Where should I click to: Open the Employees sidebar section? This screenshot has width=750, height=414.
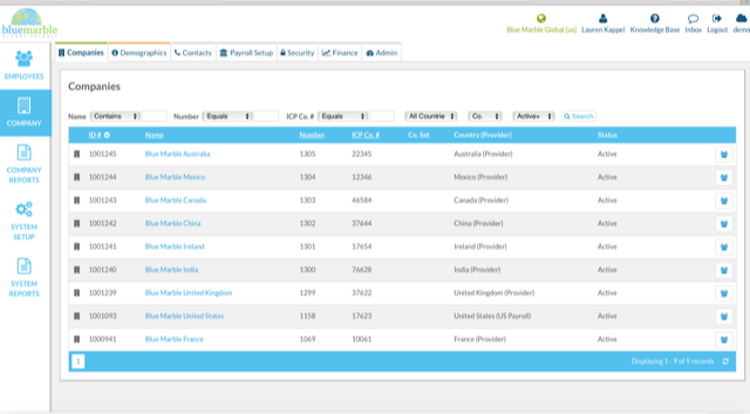click(24, 66)
